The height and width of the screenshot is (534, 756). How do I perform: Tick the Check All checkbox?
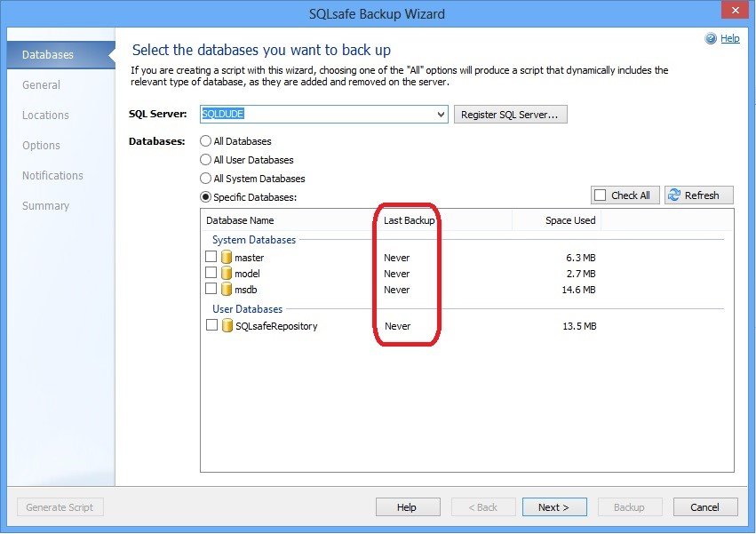click(x=600, y=195)
